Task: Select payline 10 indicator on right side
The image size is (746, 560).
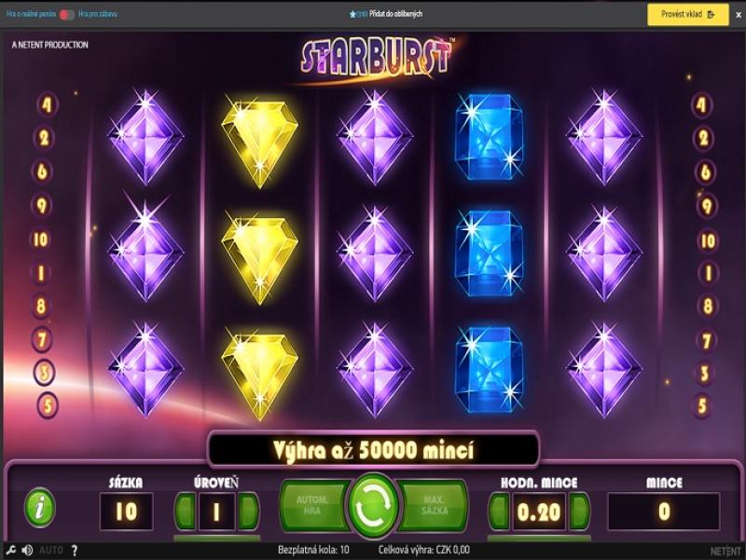Action: coord(709,241)
